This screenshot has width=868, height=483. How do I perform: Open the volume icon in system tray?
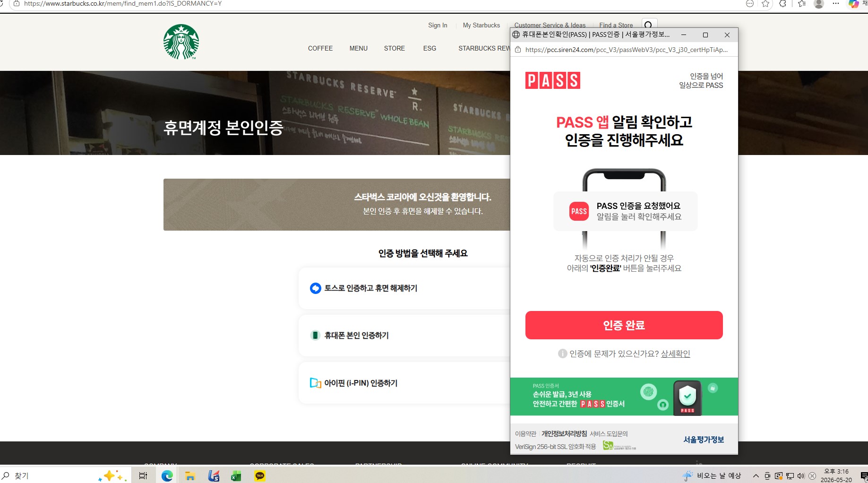point(801,476)
